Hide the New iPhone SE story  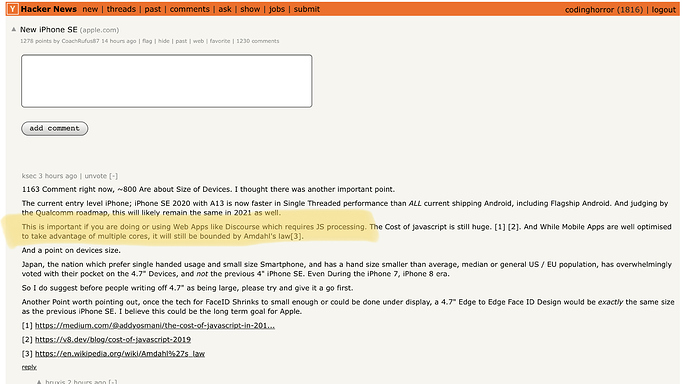tap(164, 41)
